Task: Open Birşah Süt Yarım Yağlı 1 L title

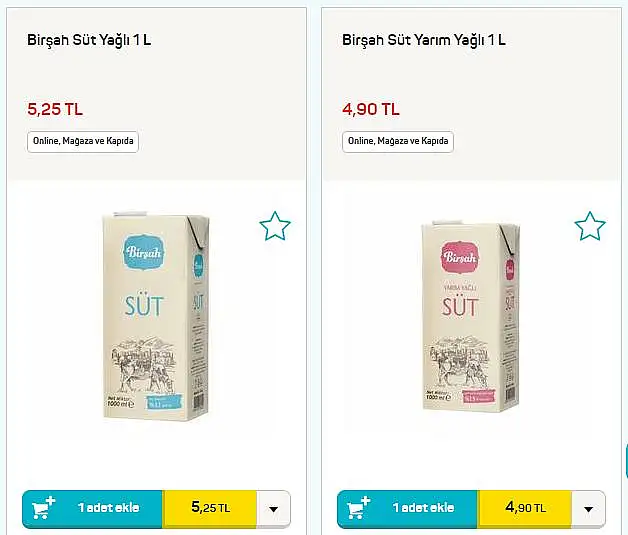Action: (424, 40)
